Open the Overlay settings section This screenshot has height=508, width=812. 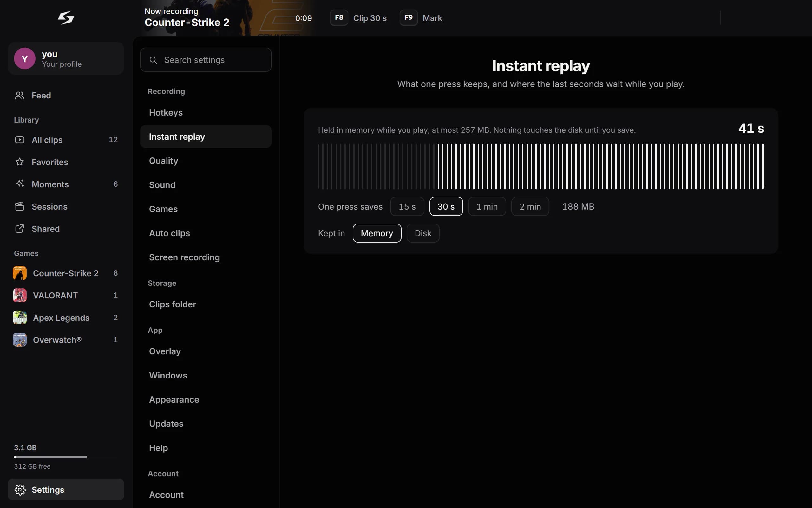206,351
